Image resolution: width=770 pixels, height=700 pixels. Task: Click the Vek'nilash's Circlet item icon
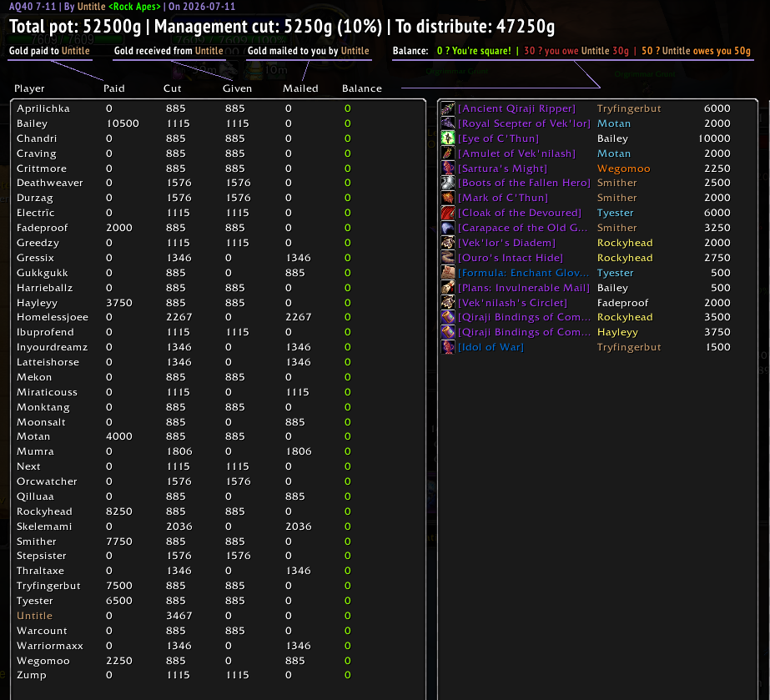click(x=447, y=303)
